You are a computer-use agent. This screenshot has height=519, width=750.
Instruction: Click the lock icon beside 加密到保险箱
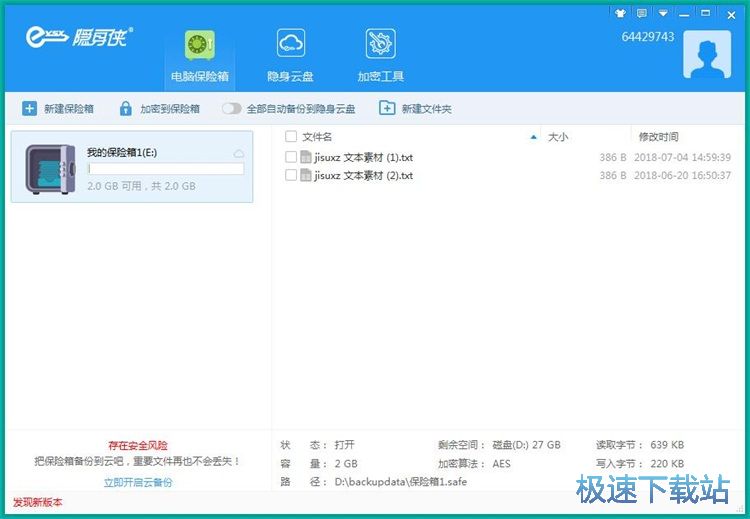(x=125, y=109)
